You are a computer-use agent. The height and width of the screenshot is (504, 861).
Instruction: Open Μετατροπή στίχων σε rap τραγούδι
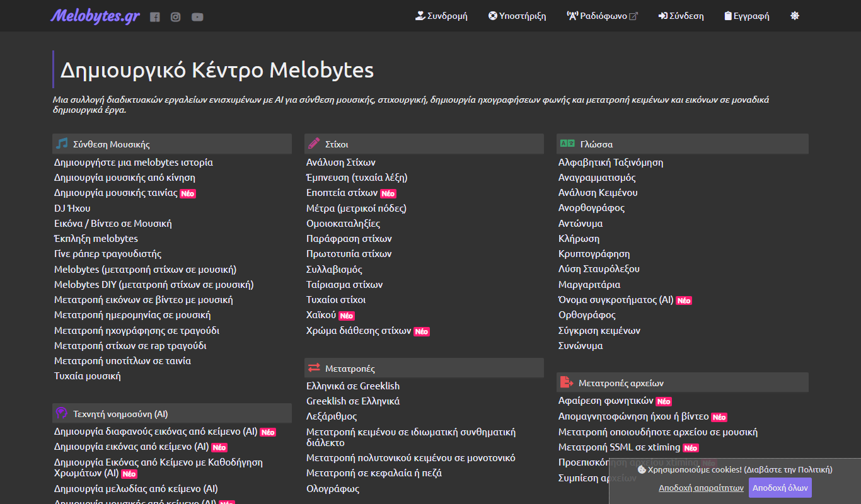click(130, 345)
